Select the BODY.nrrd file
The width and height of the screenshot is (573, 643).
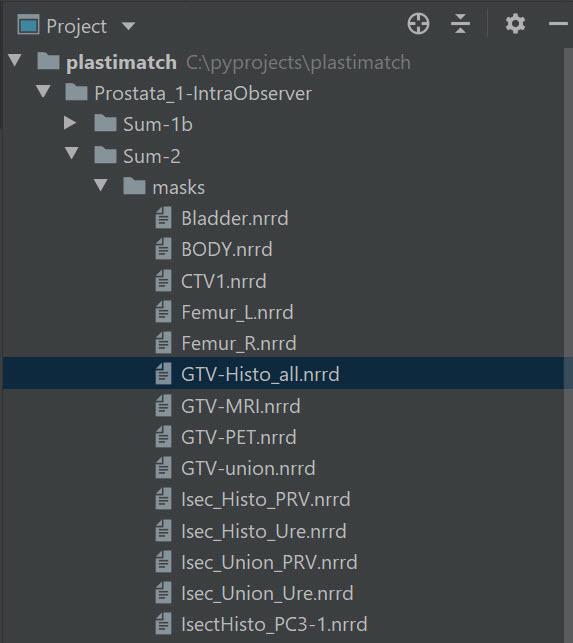tap(283, 249)
